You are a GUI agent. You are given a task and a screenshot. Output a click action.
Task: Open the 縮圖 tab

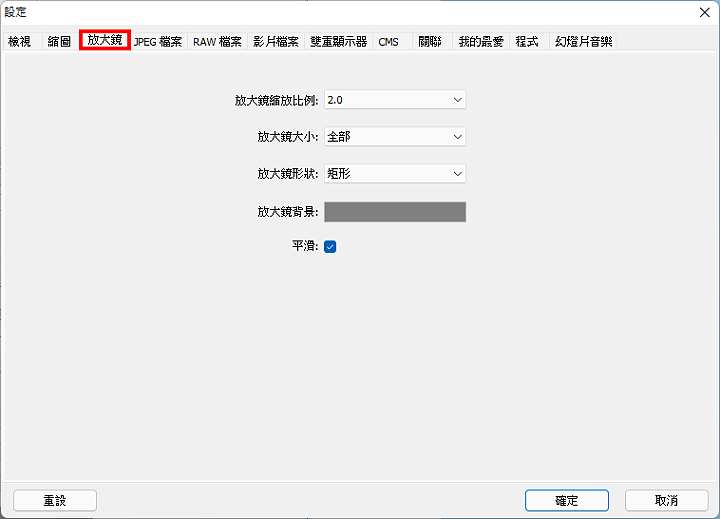click(59, 41)
